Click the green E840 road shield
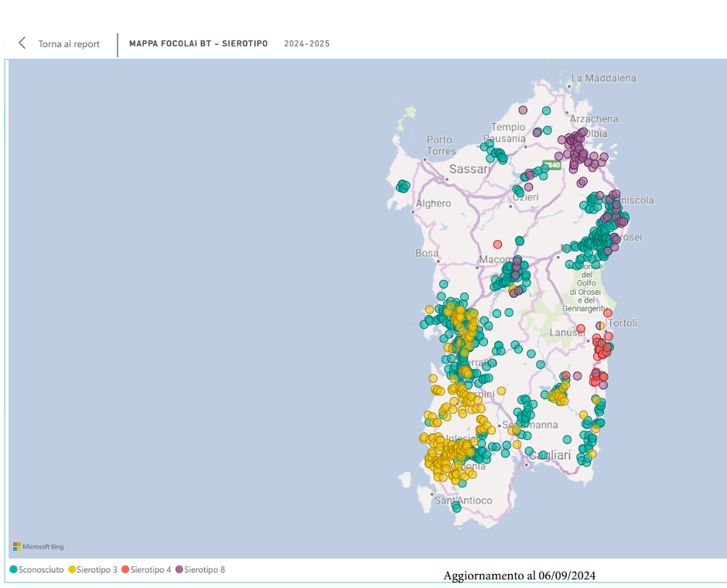The height and width of the screenshot is (588, 727). tap(552, 165)
